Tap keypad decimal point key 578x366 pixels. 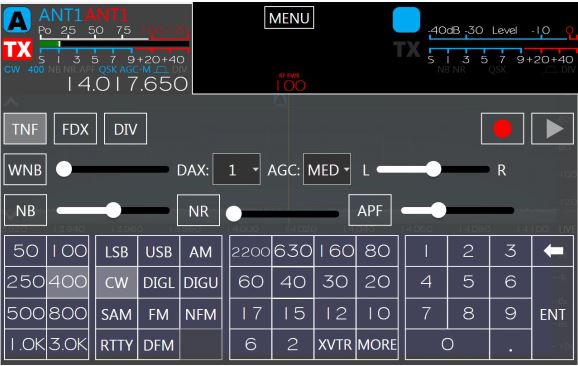click(511, 345)
